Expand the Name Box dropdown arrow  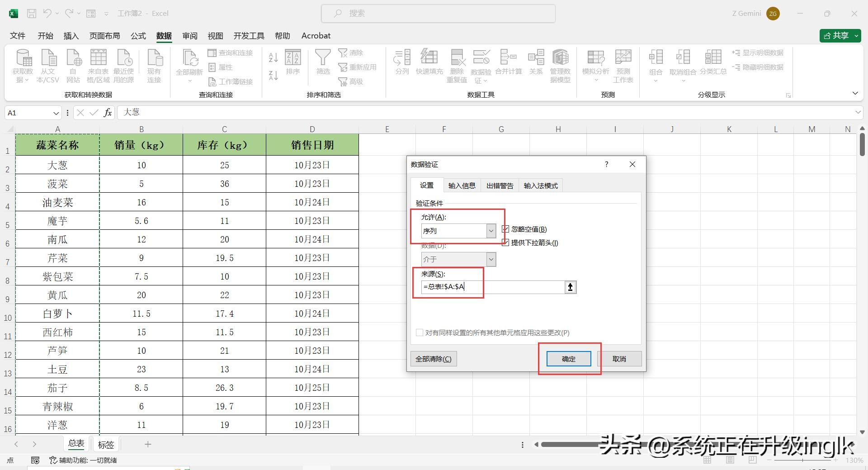pyautogui.click(x=56, y=113)
